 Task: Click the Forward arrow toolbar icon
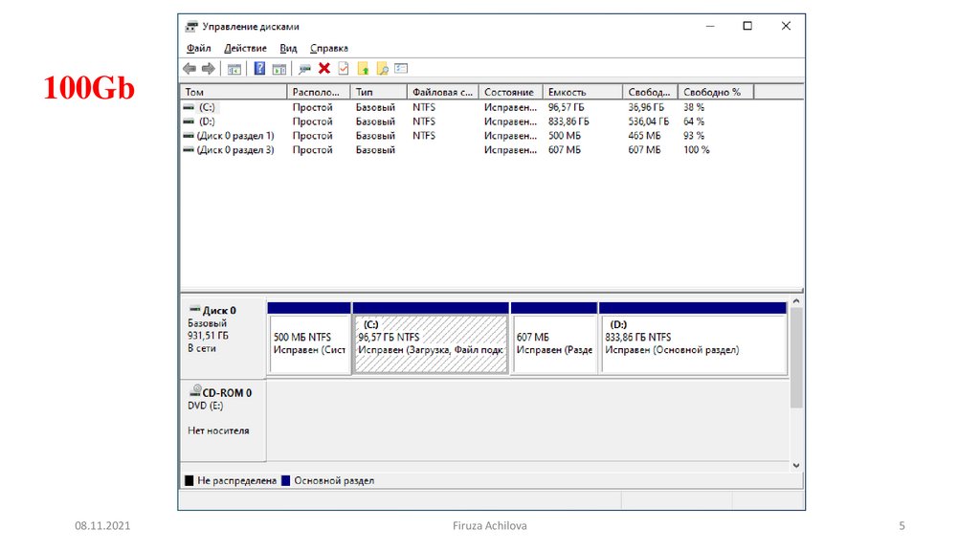208,69
